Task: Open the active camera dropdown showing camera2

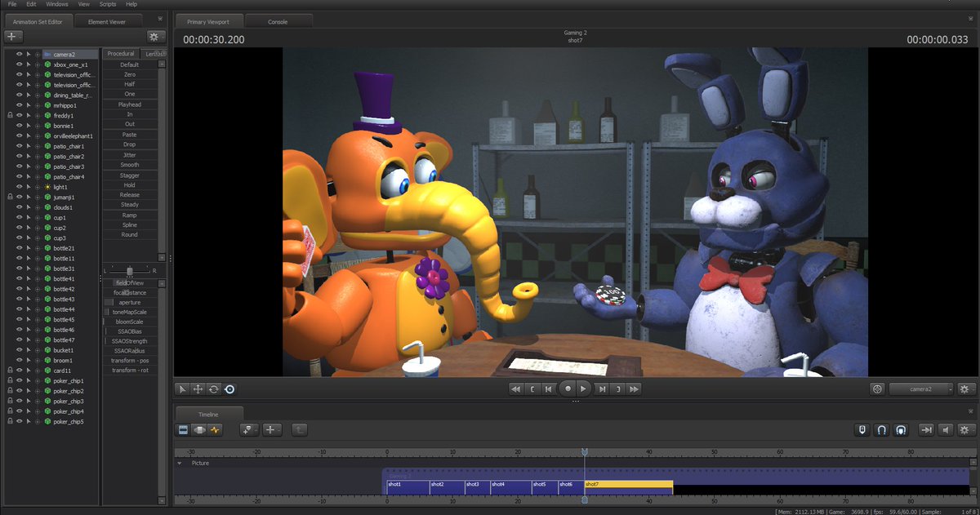Action: [x=922, y=389]
